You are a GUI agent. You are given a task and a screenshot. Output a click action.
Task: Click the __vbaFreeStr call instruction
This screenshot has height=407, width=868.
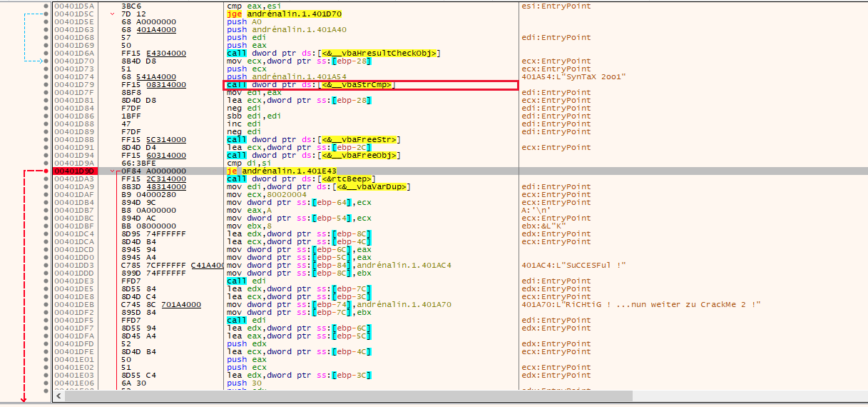point(314,140)
